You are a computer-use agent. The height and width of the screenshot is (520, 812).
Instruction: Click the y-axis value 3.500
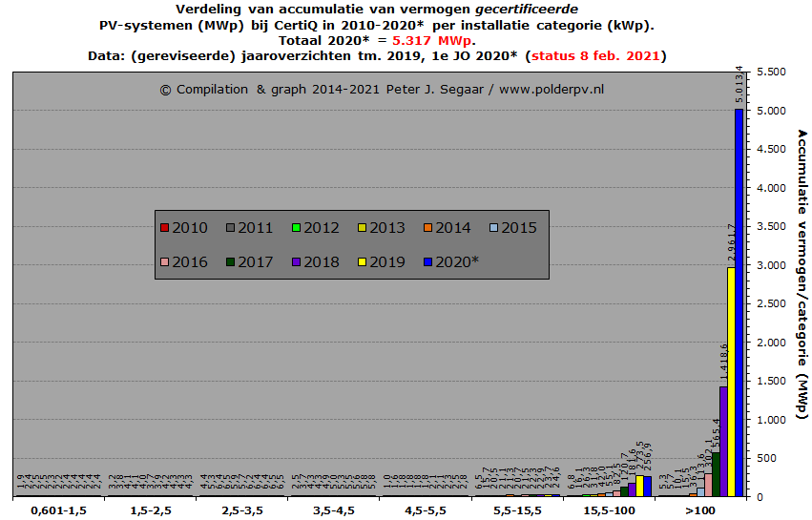pos(771,226)
